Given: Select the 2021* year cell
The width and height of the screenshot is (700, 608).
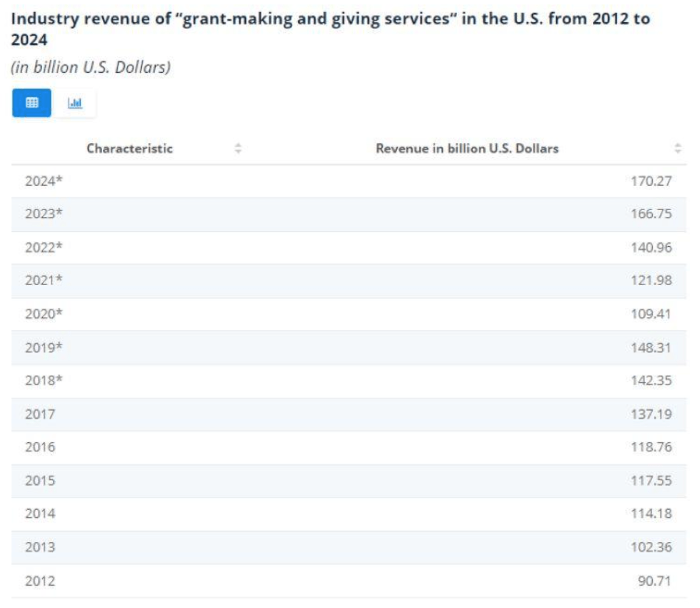Looking at the screenshot, I should [44, 281].
